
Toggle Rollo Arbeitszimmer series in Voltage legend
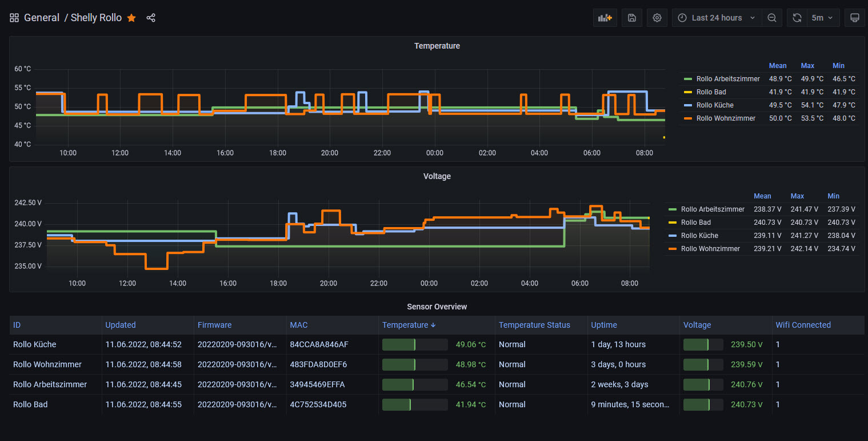coord(713,209)
